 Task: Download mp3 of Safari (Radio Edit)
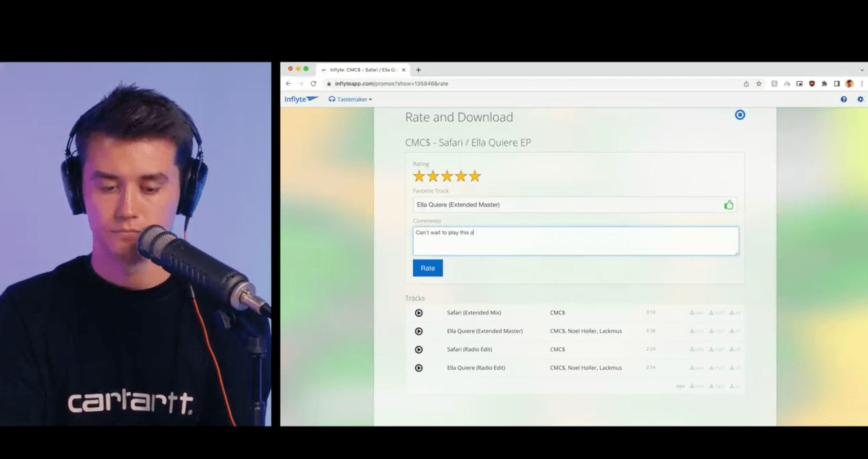tap(717, 350)
